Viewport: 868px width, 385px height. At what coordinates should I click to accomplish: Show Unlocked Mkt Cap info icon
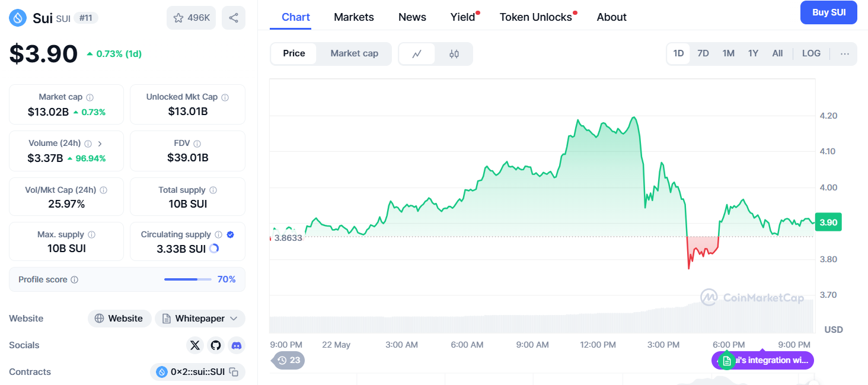(x=225, y=97)
